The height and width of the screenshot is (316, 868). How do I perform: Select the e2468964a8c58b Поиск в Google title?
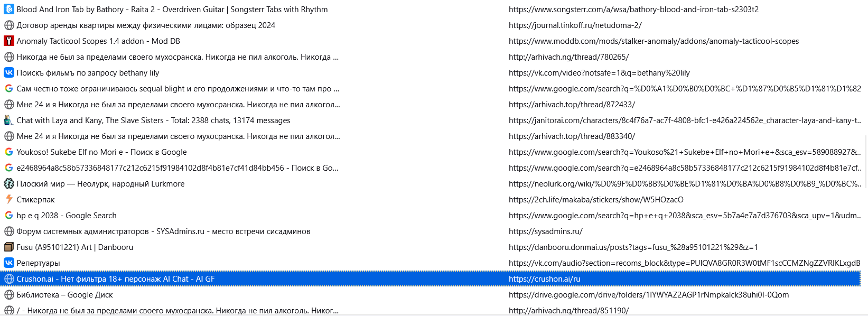tap(178, 168)
